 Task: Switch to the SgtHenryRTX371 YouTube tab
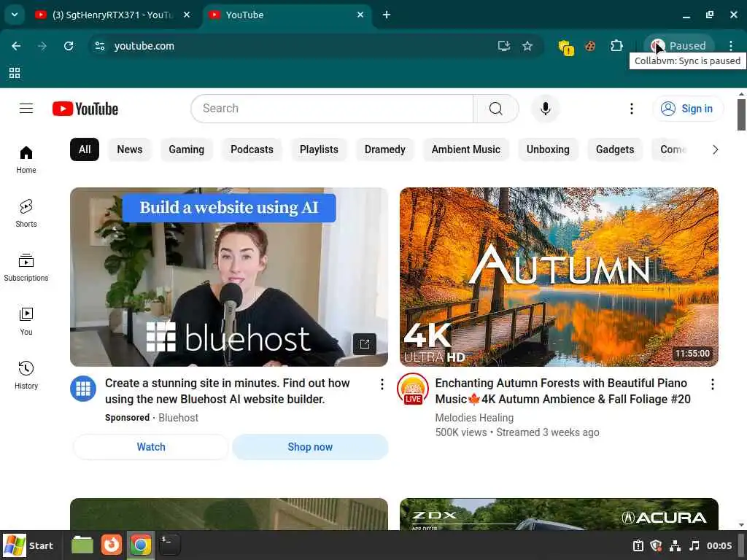105,15
